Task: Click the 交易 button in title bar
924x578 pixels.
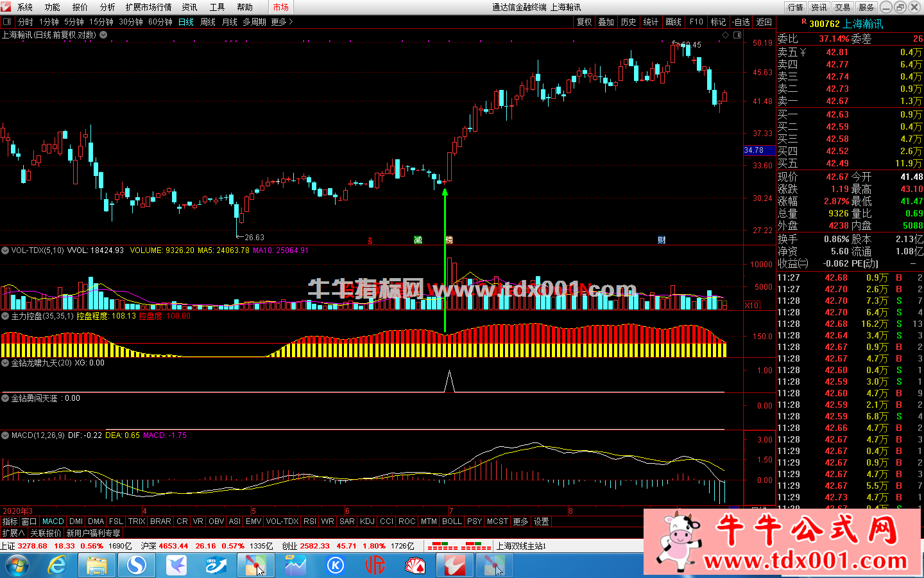Action: pyautogui.click(x=843, y=7)
